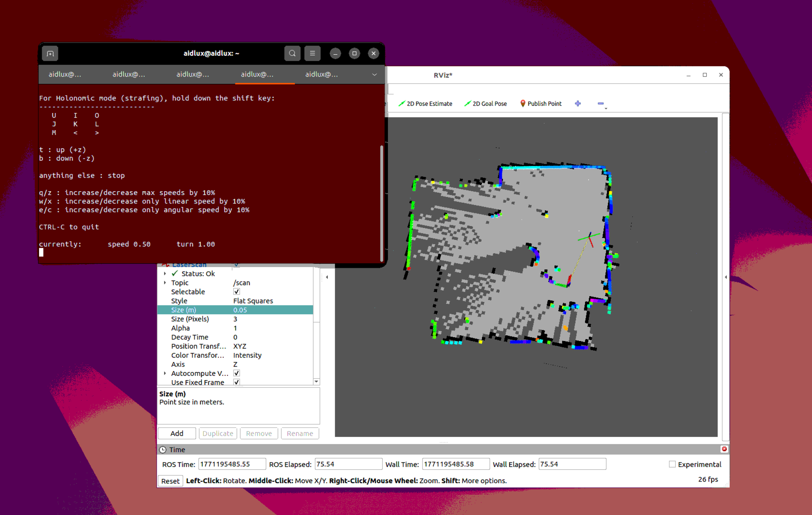The height and width of the screenshot is (515, 812).
Task: Toggle the Selectable checkbox
Action: click(x=237, y=292)
